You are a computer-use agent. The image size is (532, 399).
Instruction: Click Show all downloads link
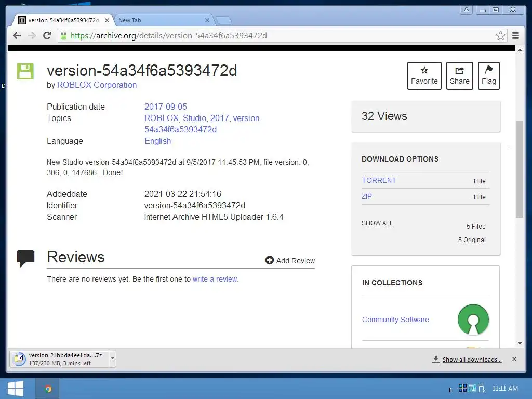click(472, 360)
